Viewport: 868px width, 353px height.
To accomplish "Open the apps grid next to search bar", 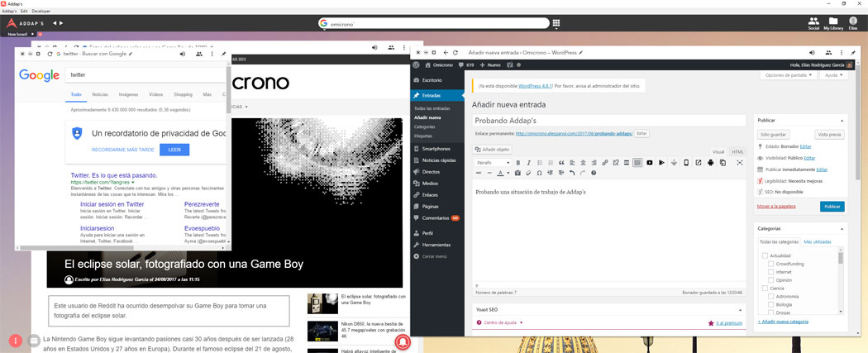I will (556, 23).
